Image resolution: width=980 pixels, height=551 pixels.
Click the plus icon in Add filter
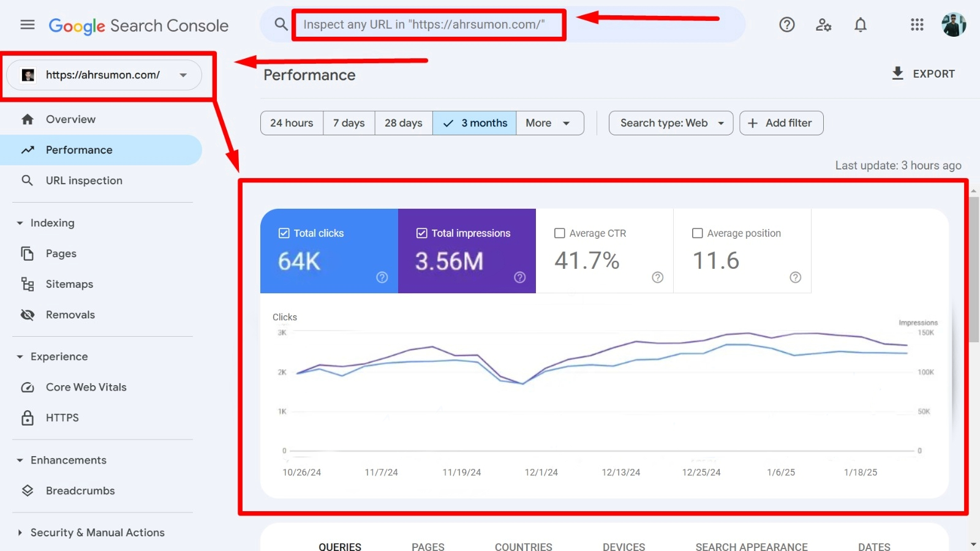(753, 123)
